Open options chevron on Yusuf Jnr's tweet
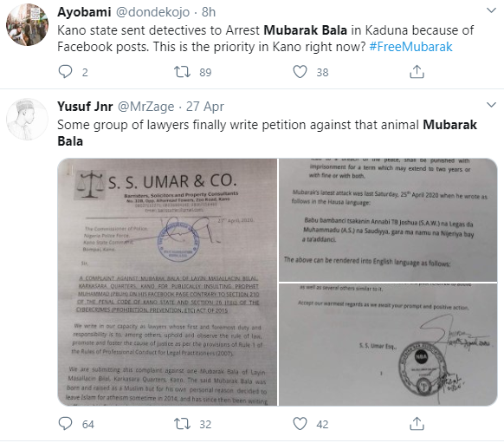This screenshot has width=504, height=443. pyautogui.click(x=491, y=105)
